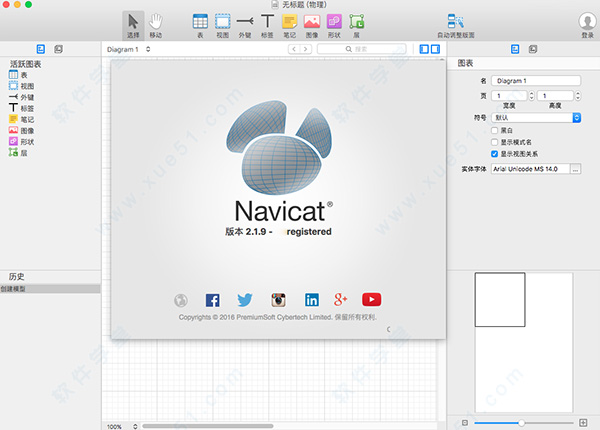Click the 搜索 search field
This screenshot has height=430, width=600.
pyautogui.click(x=361, y=49)
